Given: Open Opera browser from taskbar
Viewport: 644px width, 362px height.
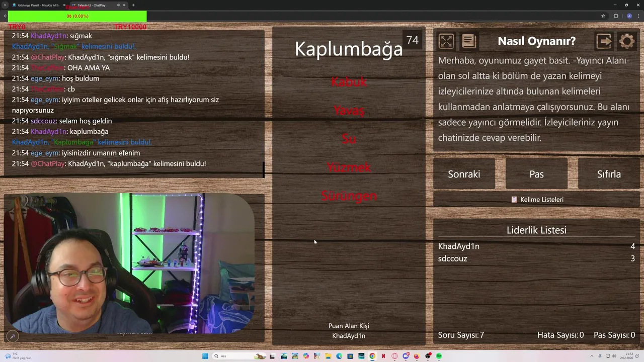Looking at the screenshot, I should (x=394, y=356).
